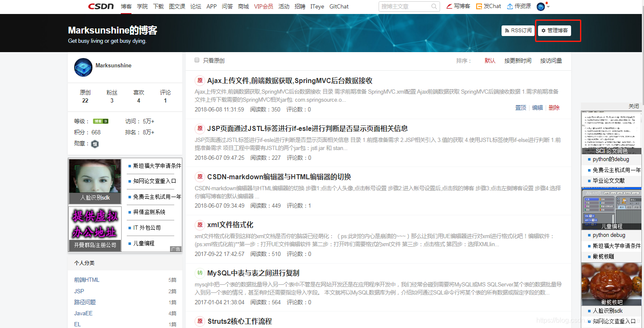644x328 pixels.
Task: Click the 写博客 pencil icon
Action: (x=449, y=6)
